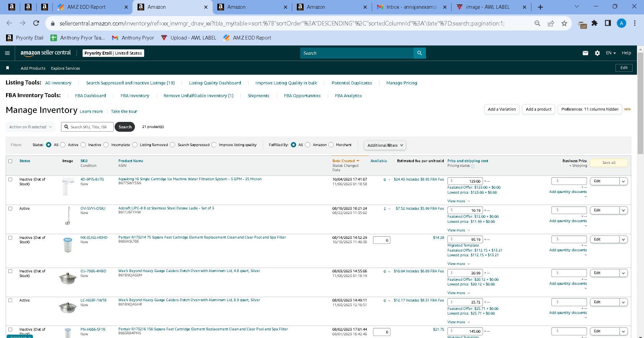This screenshot has height=338, width=644.
Task: Open the settings gear icon
Action: coord(597,53)
